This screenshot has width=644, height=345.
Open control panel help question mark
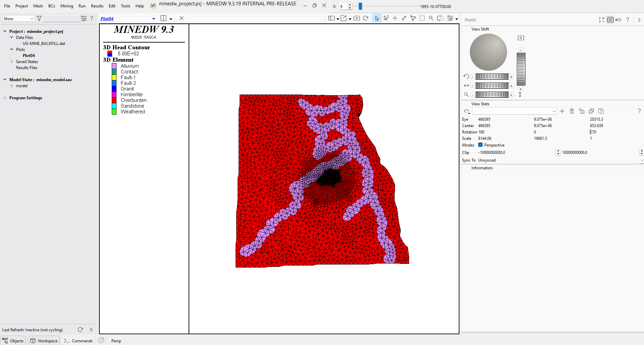click(x=628, y=20)
